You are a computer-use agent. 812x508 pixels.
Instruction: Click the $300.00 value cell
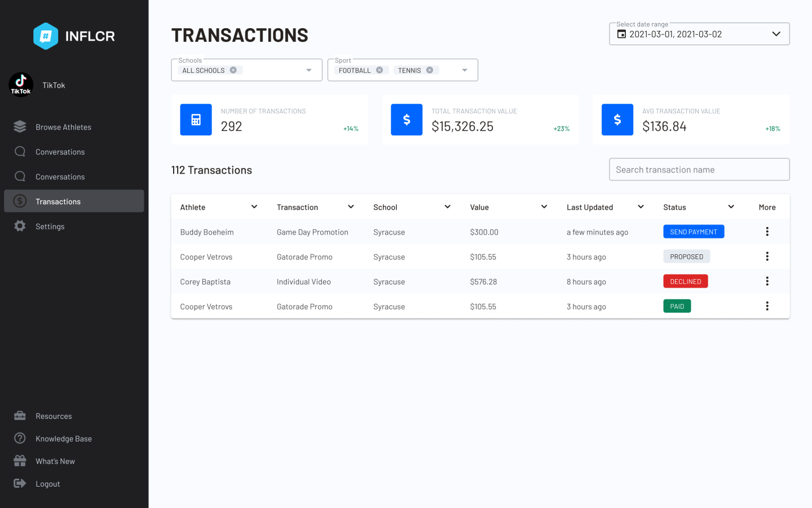pyautogui.click(x=484, y=232)
